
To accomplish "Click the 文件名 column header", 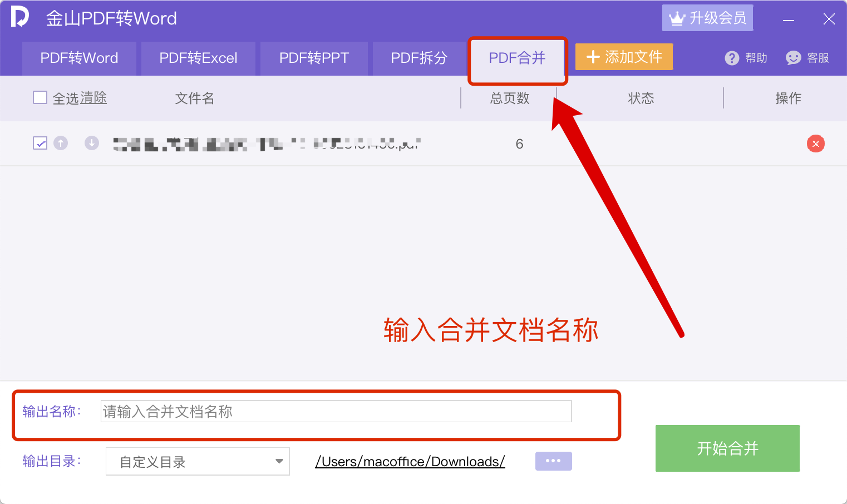I will (194, 98).
